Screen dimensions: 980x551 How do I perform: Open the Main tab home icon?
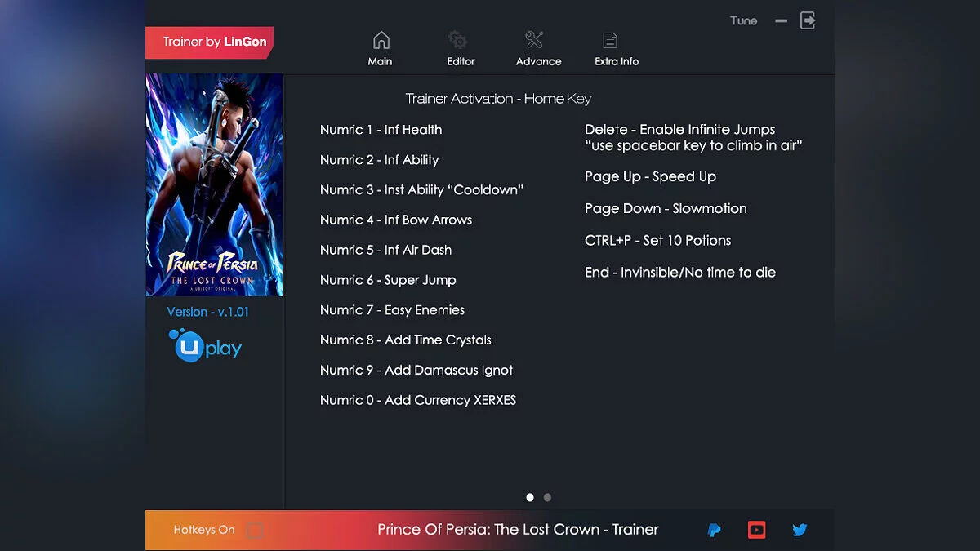pos(381,40)
